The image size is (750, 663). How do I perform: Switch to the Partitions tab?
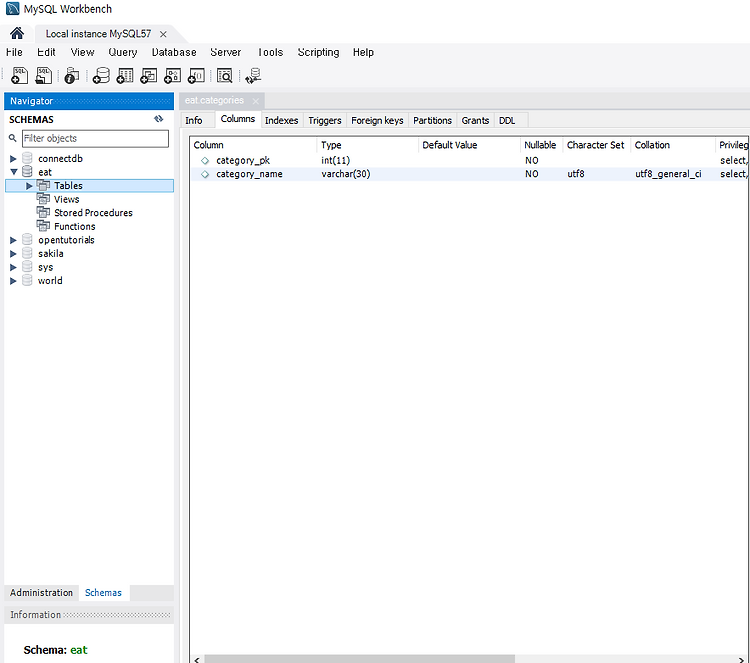tap(432, 121)
